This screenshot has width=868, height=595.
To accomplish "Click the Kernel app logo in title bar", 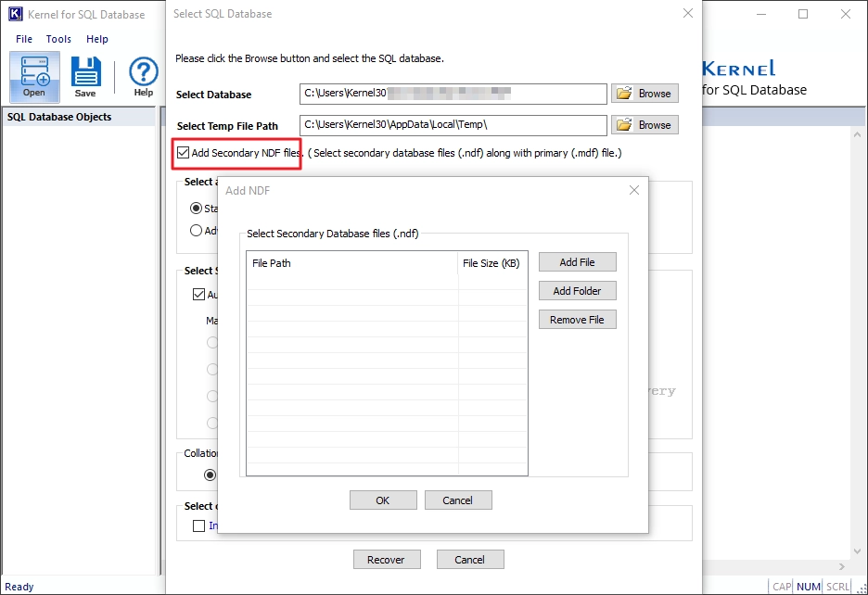I will [16, 14].
